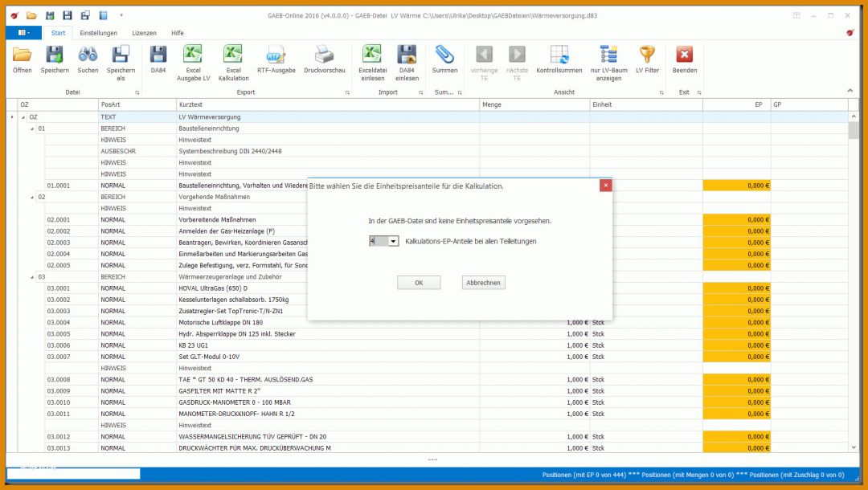Expand the Datei group launcher

[x=137, y=92]
